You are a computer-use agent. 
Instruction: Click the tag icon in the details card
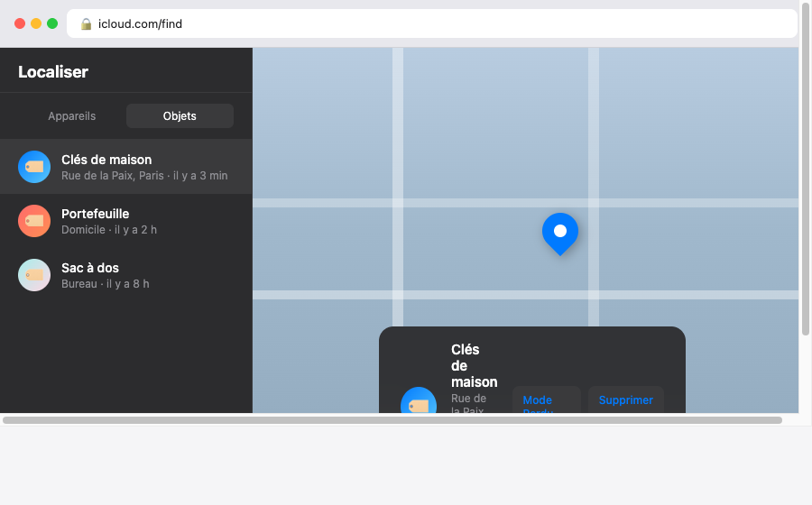click(x=419, y=400)
